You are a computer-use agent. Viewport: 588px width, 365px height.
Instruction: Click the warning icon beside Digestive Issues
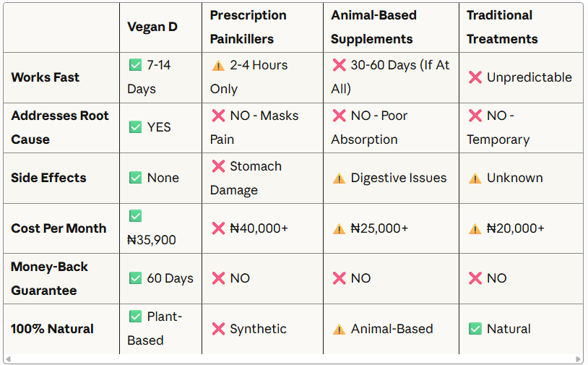point(339,178)
